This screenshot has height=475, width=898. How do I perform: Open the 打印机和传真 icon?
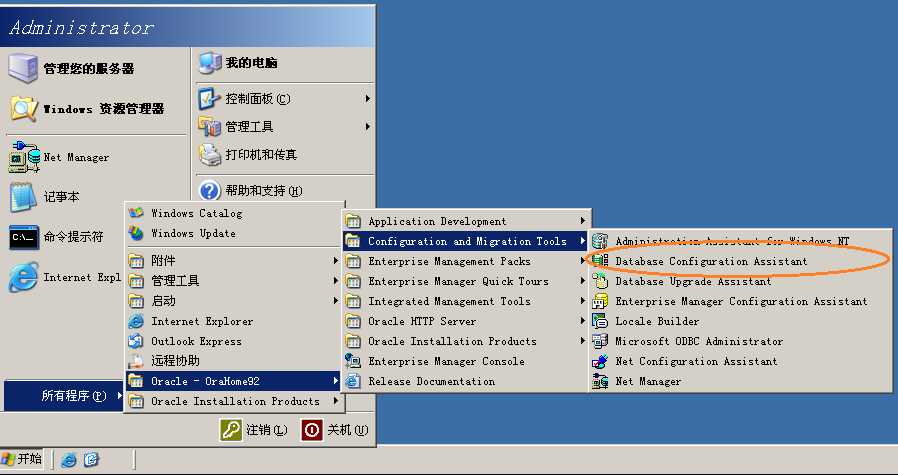click(209, 154)
